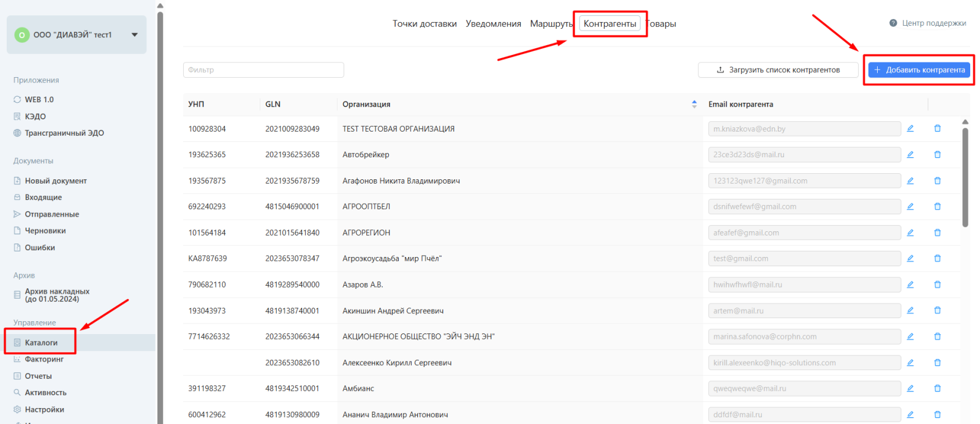Click edit pencil for TEST ТЕСТОВАЯ ОРГАНИЗАЦИЯ
This screenshot has width=980, height=424.
910,128
